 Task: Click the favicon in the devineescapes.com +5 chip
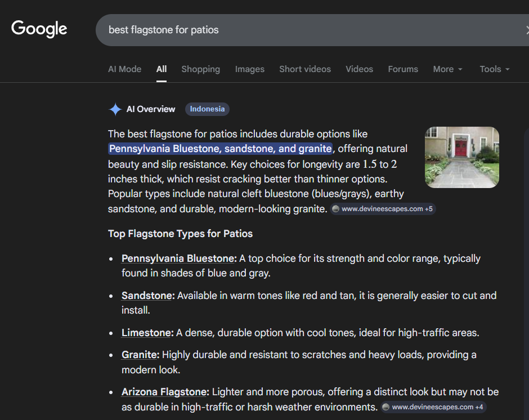(336, 209)
